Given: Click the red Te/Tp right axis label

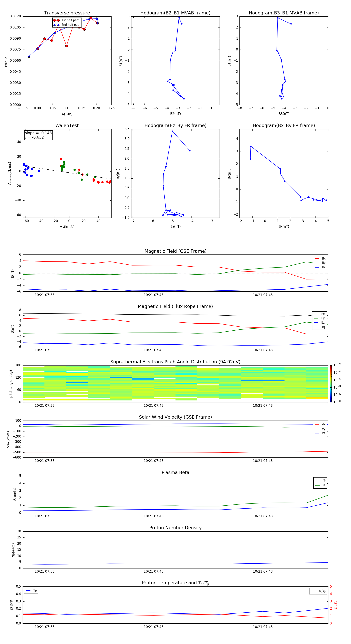Looking at the screenshot, I should (336, 605).
